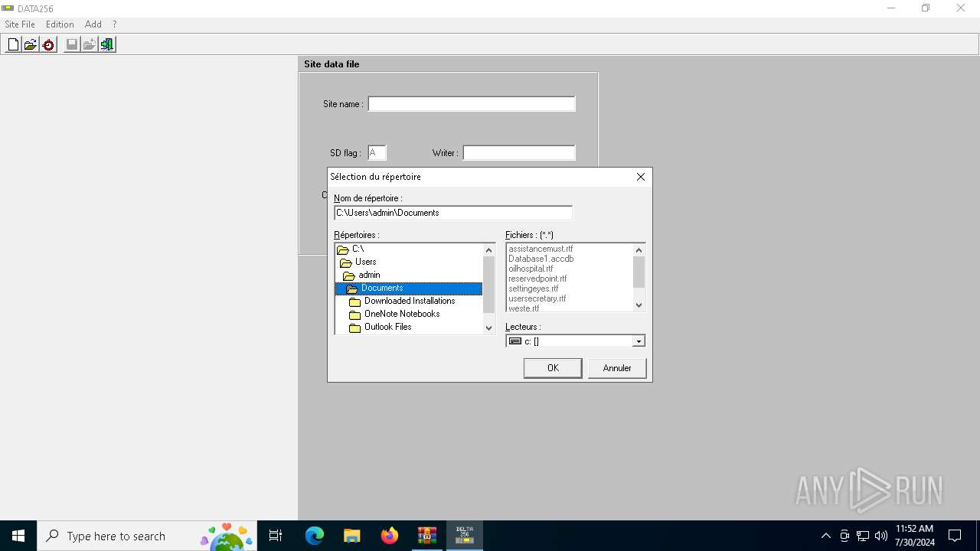Click the red clock toolbar icon
The width and height of the screenshot is (980, 551).
[x=48, y=44]
